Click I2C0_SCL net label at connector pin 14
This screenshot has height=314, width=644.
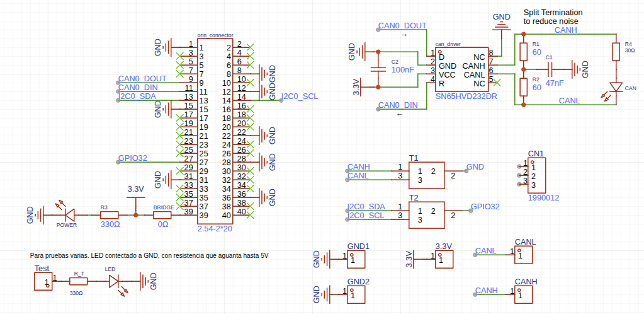[300, 96]
